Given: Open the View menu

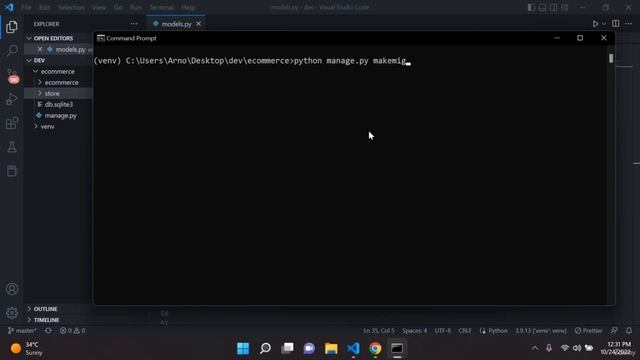Looking at the screenshot, I should 99,7.
